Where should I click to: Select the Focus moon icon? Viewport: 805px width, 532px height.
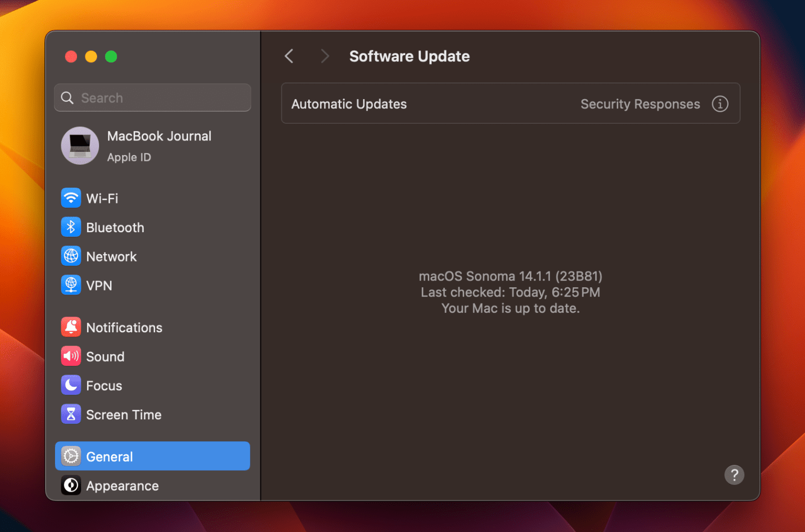click(x=71, y=385)
